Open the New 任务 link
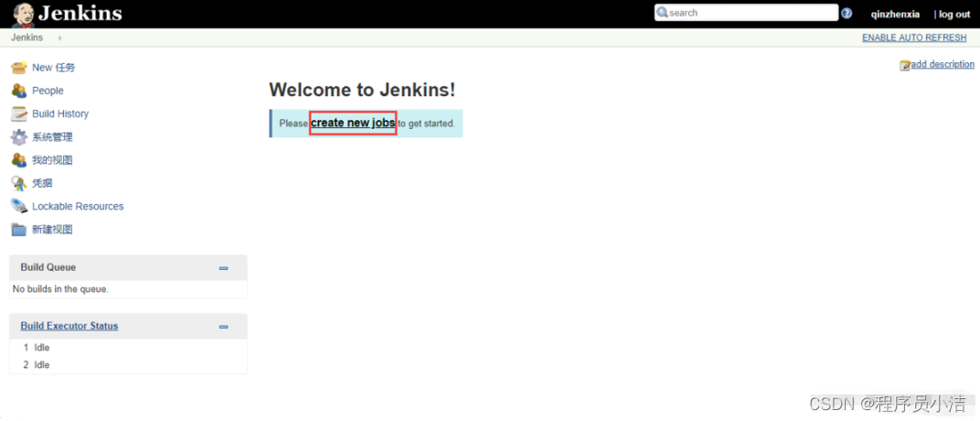The height and width of the screenshot is (421, 980). pos(54,67)
